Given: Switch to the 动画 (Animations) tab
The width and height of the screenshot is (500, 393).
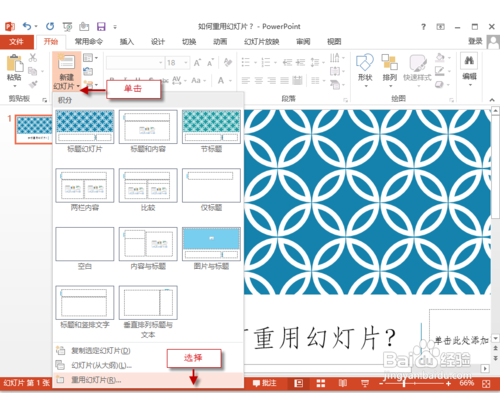Looking at the screenshot, I should pyautogui.click(x=220, y=42).
